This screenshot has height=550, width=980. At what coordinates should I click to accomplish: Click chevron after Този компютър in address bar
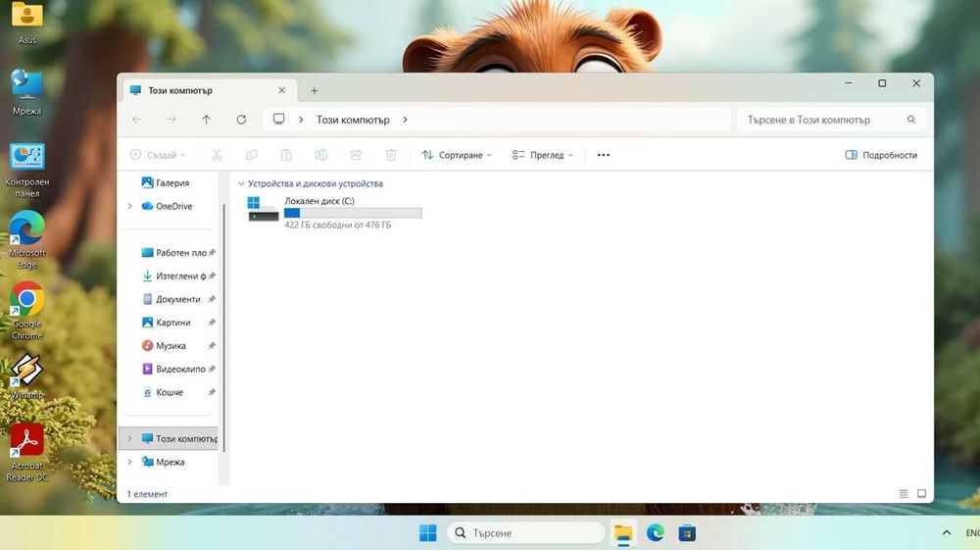[x=405, y=120]
